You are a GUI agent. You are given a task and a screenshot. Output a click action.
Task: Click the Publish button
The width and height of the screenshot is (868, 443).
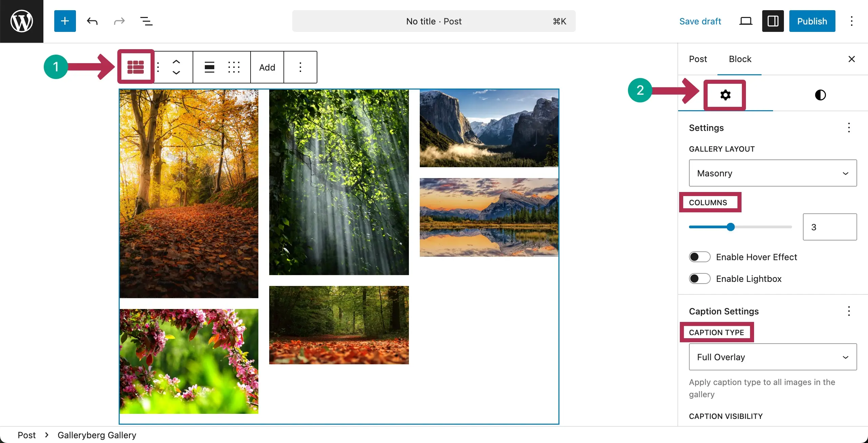tap(812, 21)
